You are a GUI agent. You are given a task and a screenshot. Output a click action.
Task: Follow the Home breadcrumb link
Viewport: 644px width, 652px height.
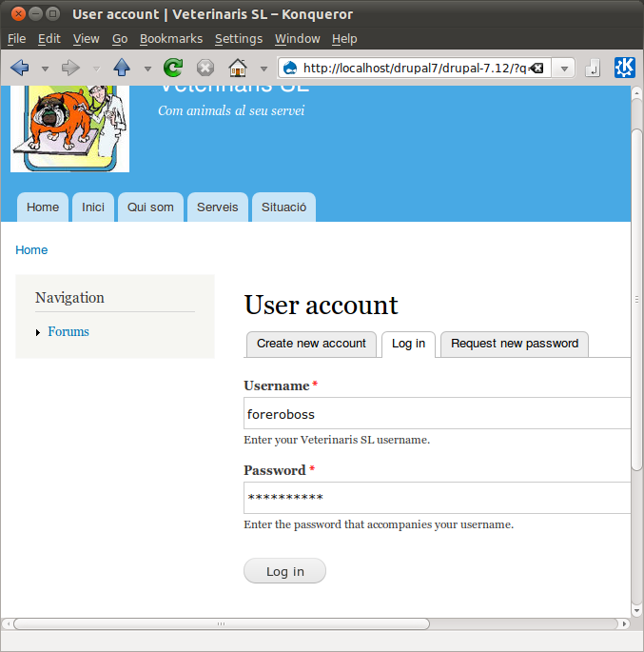[x=31, y=250]
